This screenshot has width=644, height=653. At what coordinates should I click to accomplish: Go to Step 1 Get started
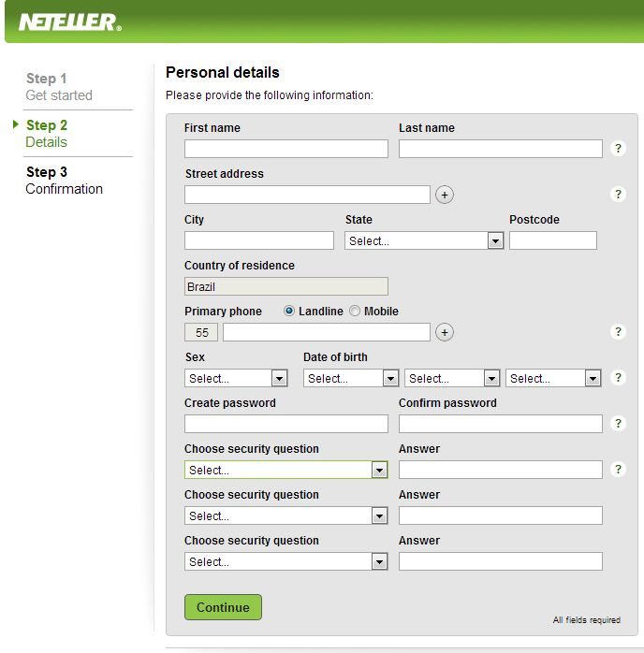click(59, 87)
